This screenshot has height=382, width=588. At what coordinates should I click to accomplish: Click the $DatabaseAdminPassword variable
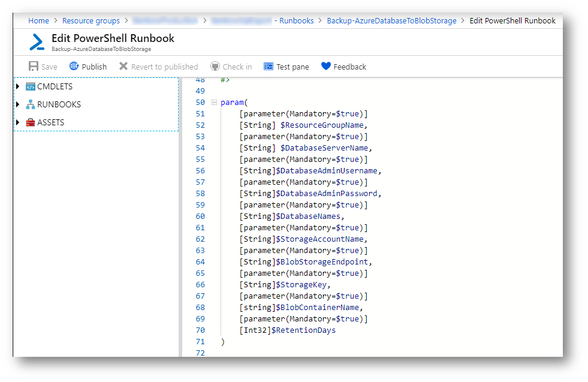click(327, 194)
